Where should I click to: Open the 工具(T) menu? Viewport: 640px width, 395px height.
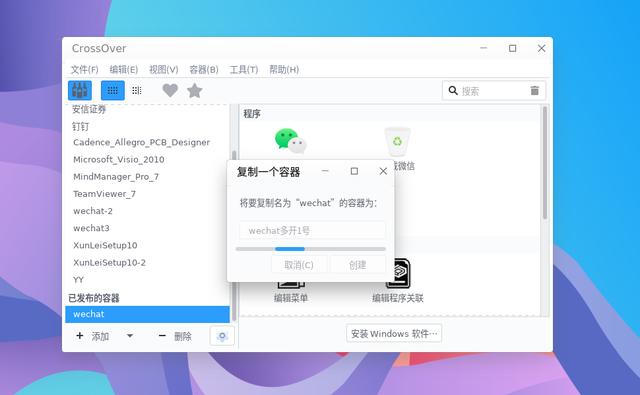[x=244, y=69]
